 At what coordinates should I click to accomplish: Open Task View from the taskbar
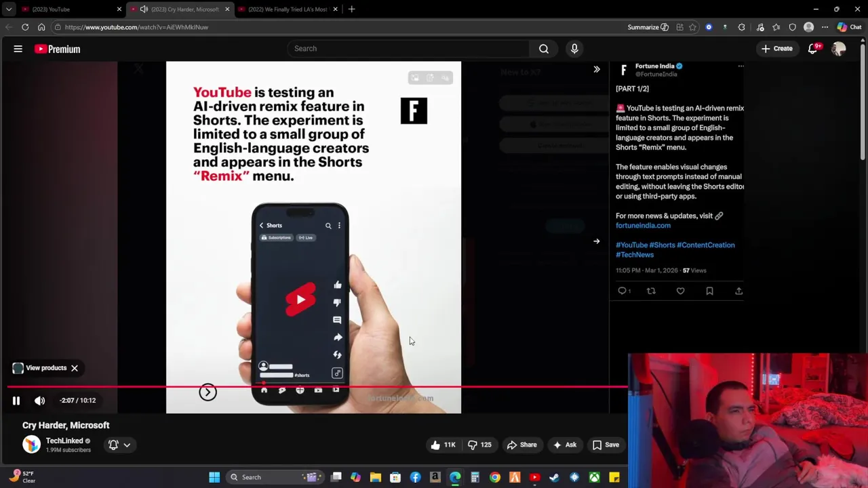336,477
